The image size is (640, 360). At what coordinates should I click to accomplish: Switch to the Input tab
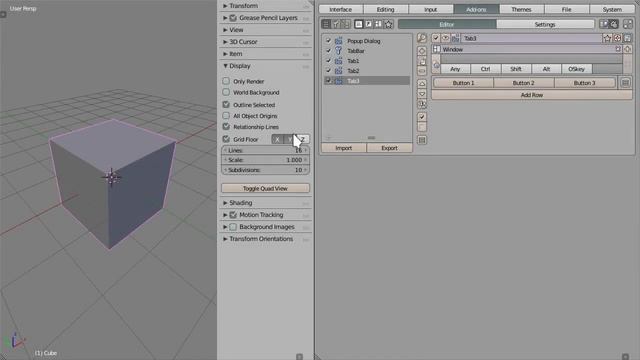[431, 9]
